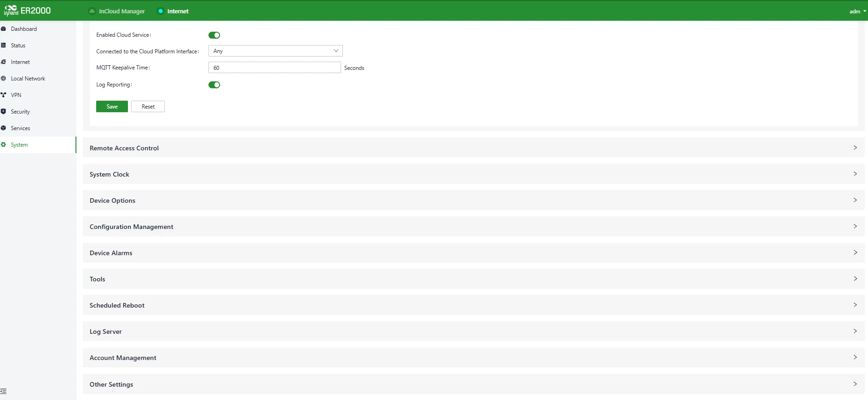Open the adm user dropdown
Viewport: 868px width, 400px height.
857,11
